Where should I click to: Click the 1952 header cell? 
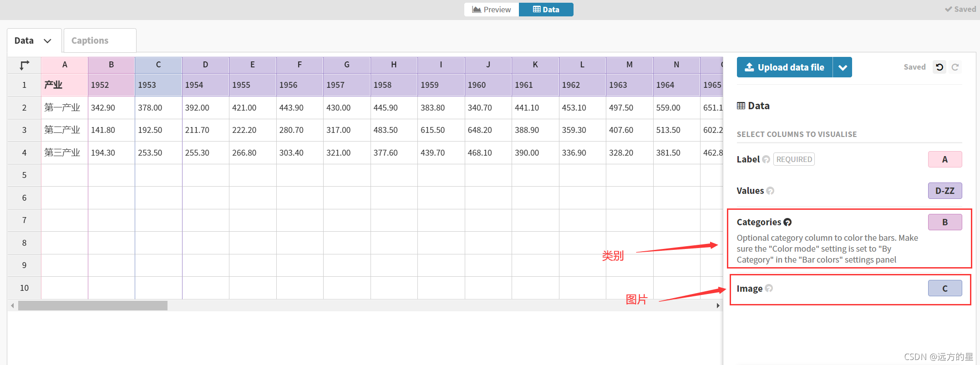tap(112, 85)
